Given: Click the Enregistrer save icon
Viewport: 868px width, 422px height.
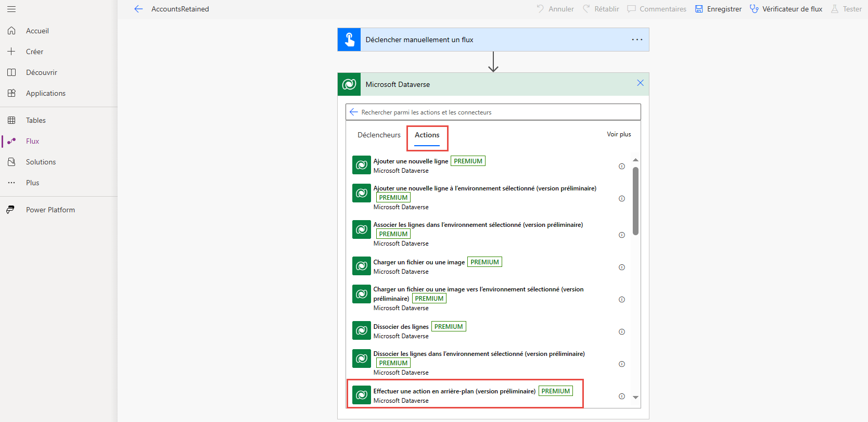Looking at the screenshot, I should pyautogui.click(x=699, y=9).
